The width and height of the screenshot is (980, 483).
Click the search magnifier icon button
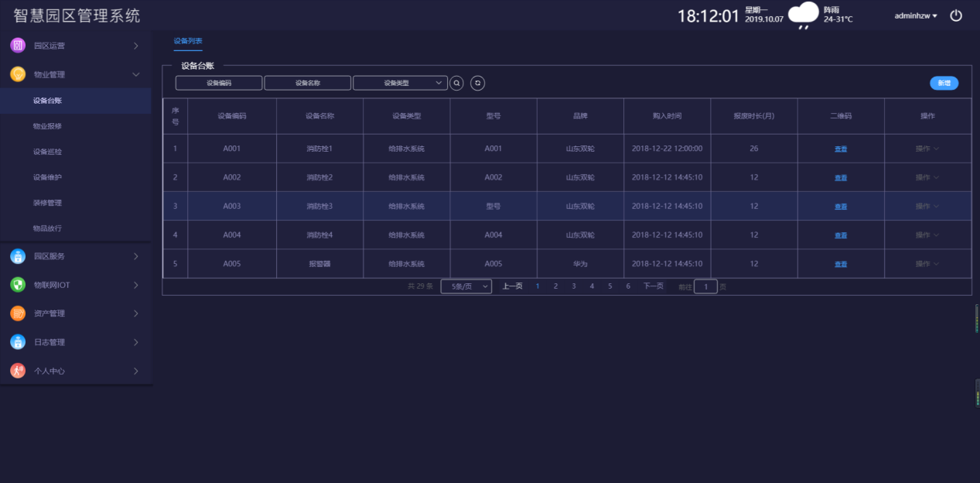click(456, 83)
